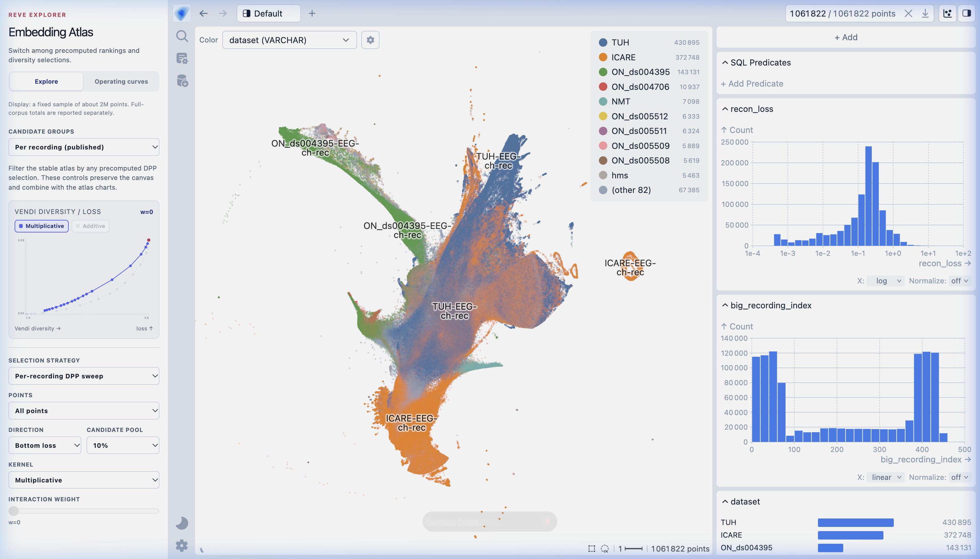Toggle ICARE legend entry
This screenshot has height=559, width=980.
pyautogui.click(x=649, y=57)
